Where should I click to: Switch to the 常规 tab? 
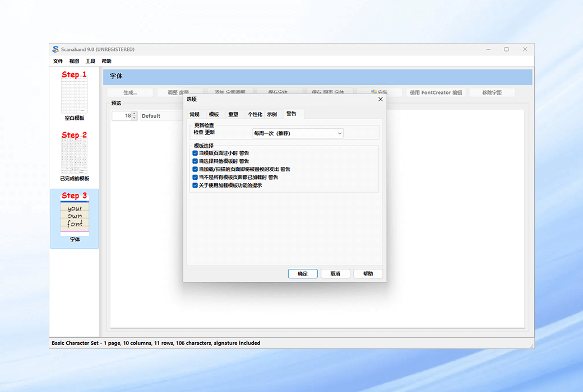point(195,114)
